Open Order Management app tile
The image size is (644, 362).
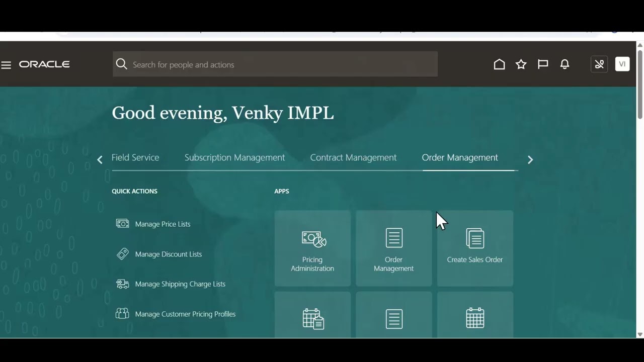(x=393, y=248)
